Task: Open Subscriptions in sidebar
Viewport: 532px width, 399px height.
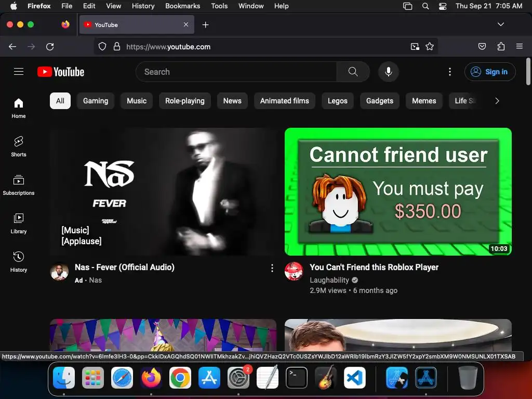Action: click(x=19, y=185)
